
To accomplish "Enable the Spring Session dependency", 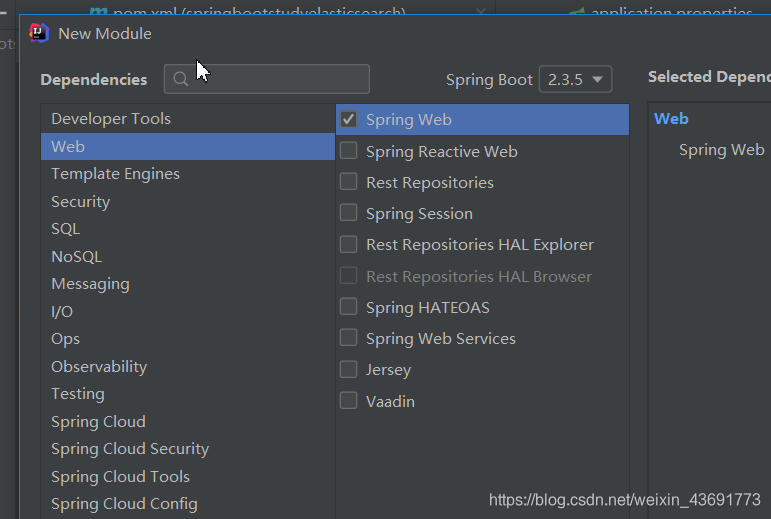I will pyautogui.click(x=349, y=213).
